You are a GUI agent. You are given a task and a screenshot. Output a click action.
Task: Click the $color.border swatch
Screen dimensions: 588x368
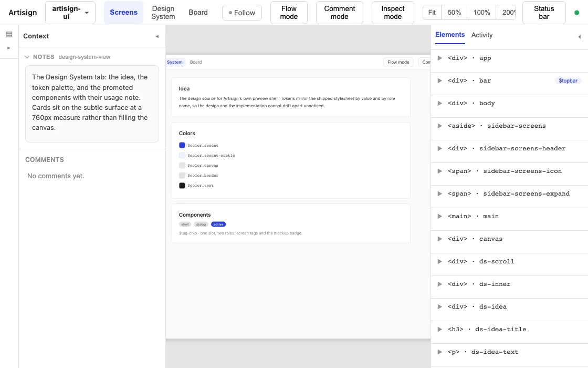(x=182, y=176)
